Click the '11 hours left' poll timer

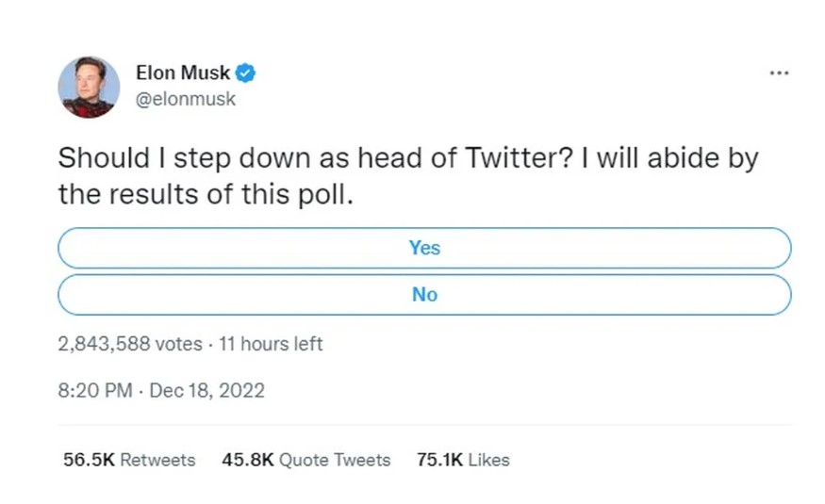click(271, 344)
